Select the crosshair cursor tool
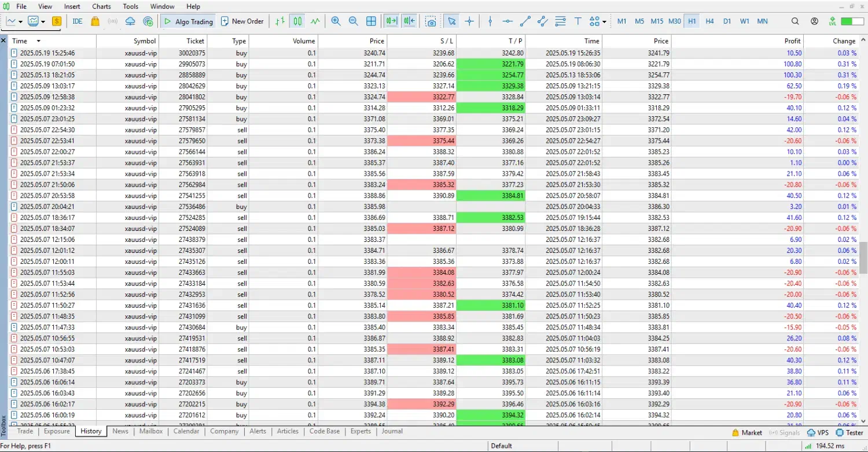Image resolution: width=868 pixels, height=452 pixels. tap(469, 21)
